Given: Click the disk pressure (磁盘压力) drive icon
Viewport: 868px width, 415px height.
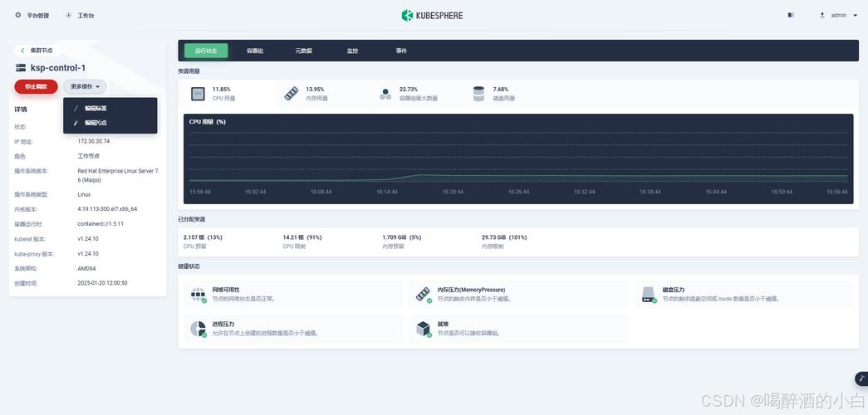Looking at the screenshot, I should click(x=648, y=294).
